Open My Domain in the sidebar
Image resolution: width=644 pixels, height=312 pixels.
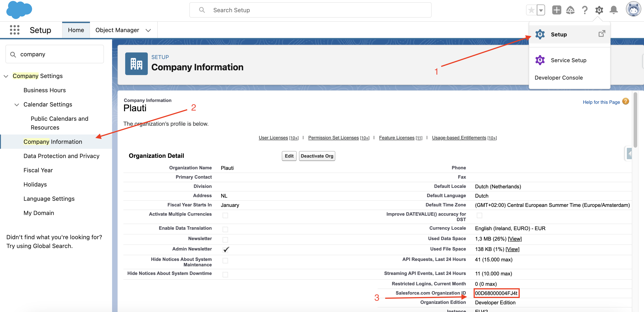39,213
